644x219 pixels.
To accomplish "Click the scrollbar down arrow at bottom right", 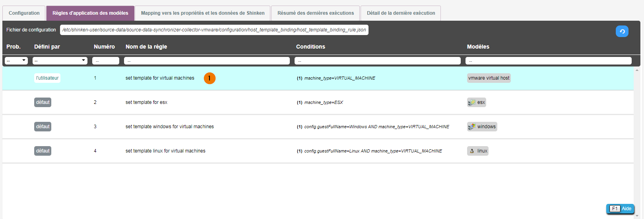I will pos(637,216).
